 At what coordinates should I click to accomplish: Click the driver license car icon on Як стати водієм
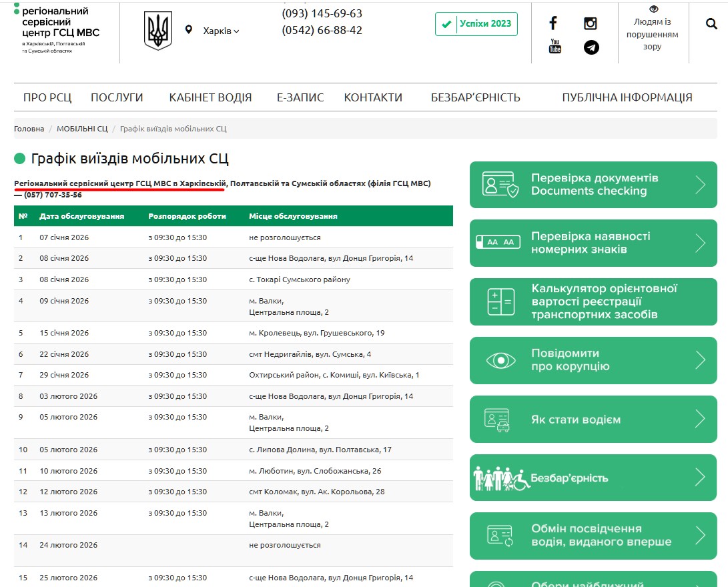pos(496,420)
